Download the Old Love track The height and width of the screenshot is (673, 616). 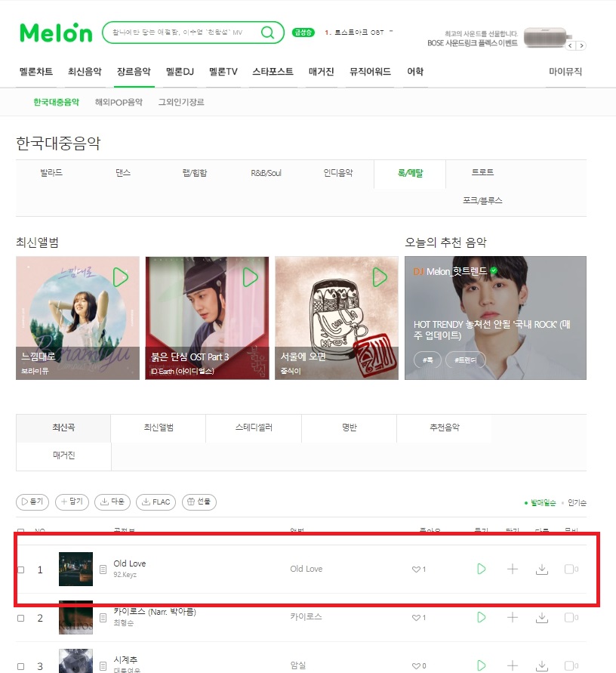(542, 569)
